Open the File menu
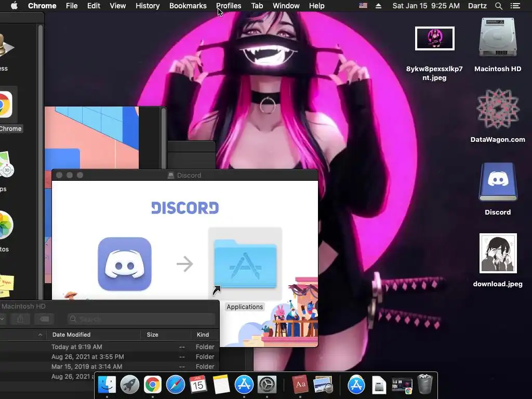Viewport: 532px width, 399px height. 72,6
